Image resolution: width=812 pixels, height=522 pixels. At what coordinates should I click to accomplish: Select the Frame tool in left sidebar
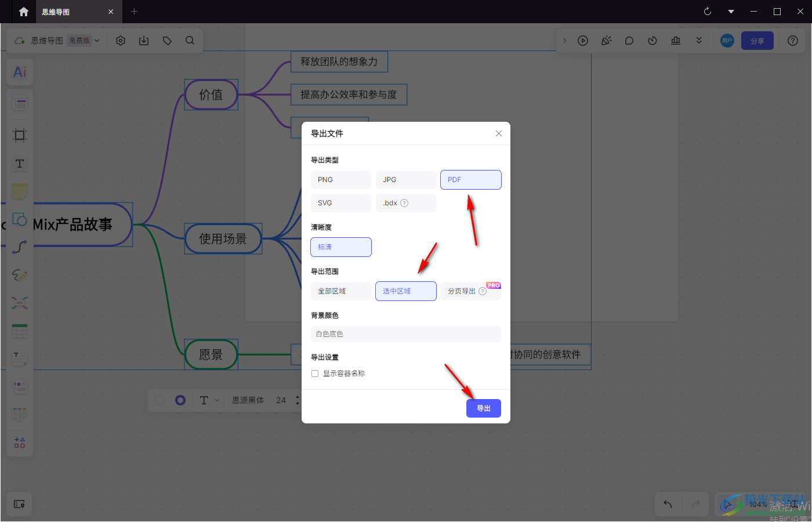pyautogui.click(x=20, y=135)
